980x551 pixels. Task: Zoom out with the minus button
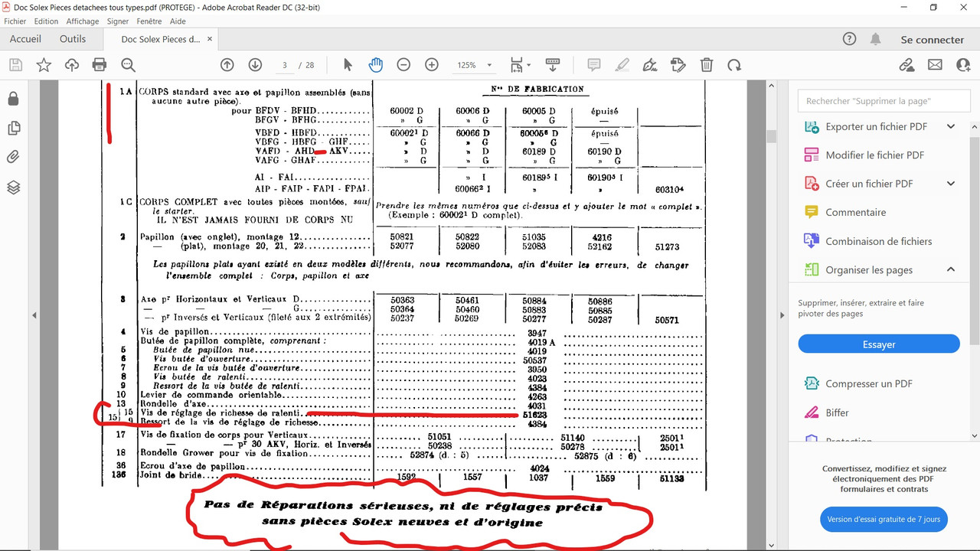point(403,65)
